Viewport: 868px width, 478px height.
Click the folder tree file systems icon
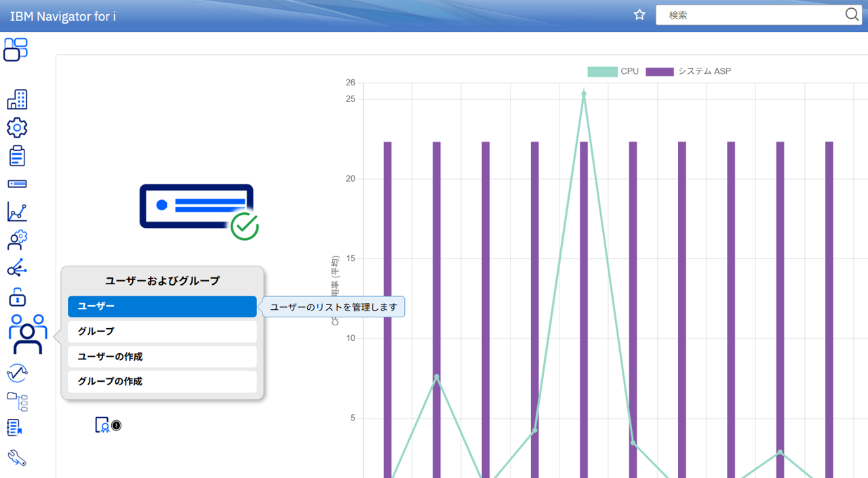pyautogui.click(x=17, y=401)
